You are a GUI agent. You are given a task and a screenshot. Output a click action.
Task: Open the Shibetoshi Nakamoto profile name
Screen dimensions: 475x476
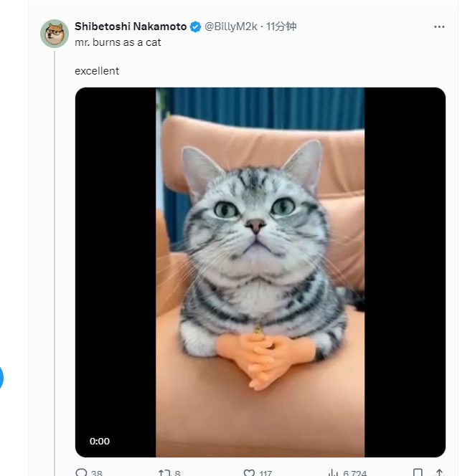(130, 27)
